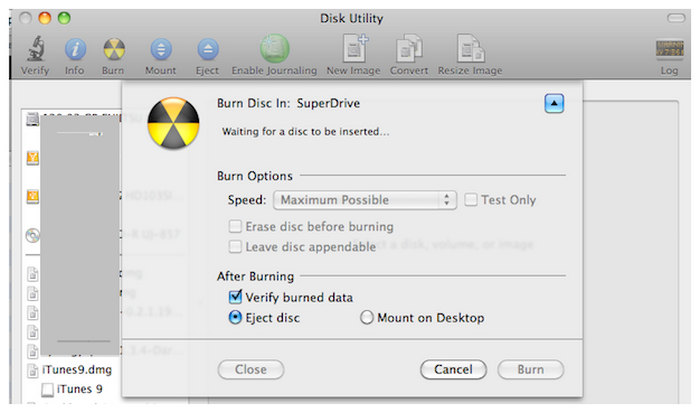The height and width of the screenshot is (413, 700).
Task: Click the Convert toolbar icon
Action: pos(408,49)
